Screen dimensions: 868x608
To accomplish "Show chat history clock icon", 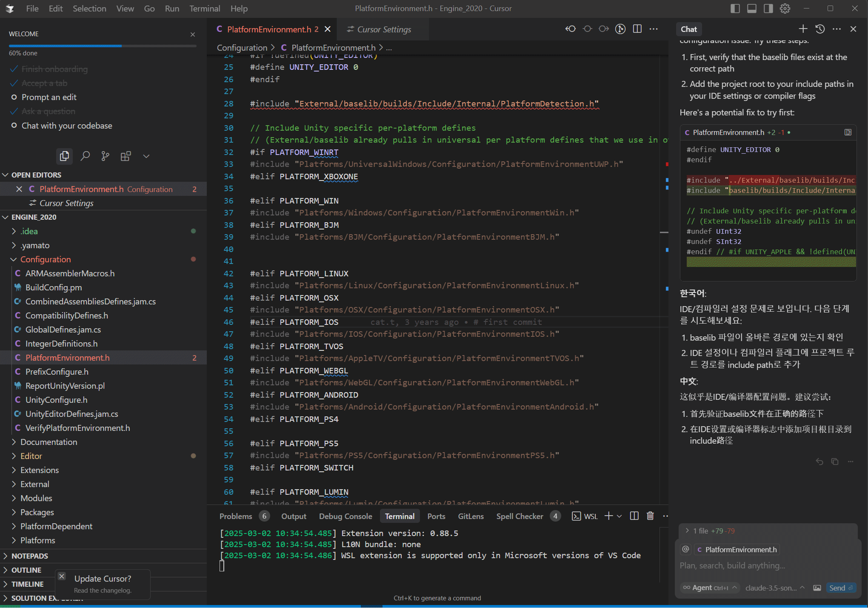I will (820, 29).
